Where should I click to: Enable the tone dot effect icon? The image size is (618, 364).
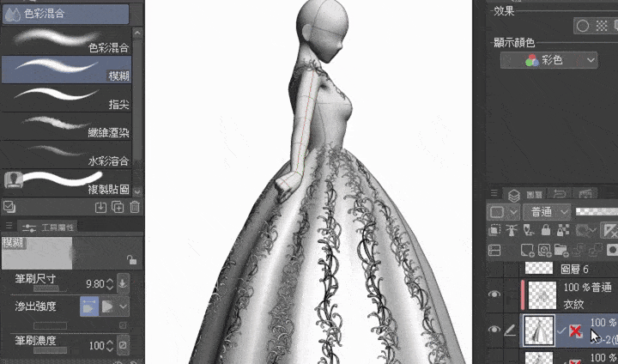[602, 26]
